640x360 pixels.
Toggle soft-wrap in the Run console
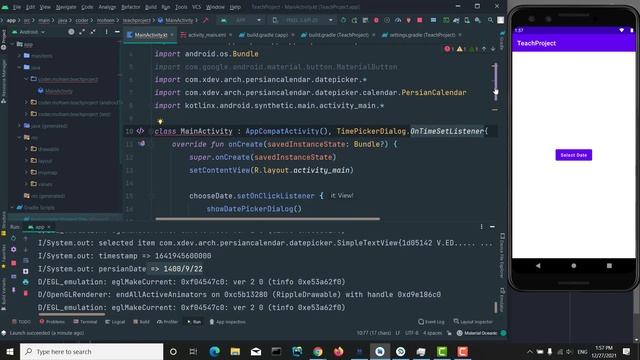(x=26, y=260)
